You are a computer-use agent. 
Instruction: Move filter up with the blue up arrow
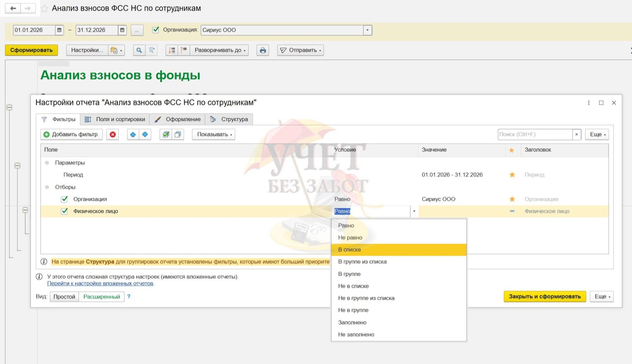pyautogui.click(x=133, y=134)
